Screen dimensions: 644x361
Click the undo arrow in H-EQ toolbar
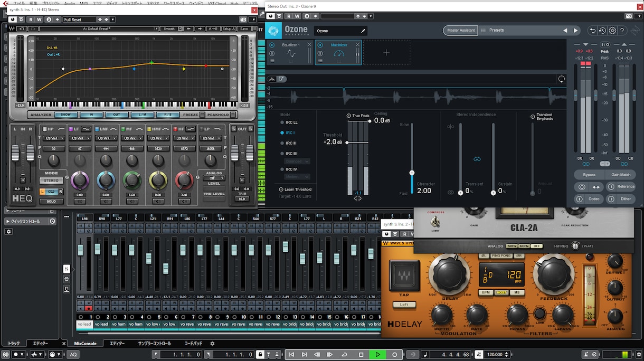tap(22, 28)
